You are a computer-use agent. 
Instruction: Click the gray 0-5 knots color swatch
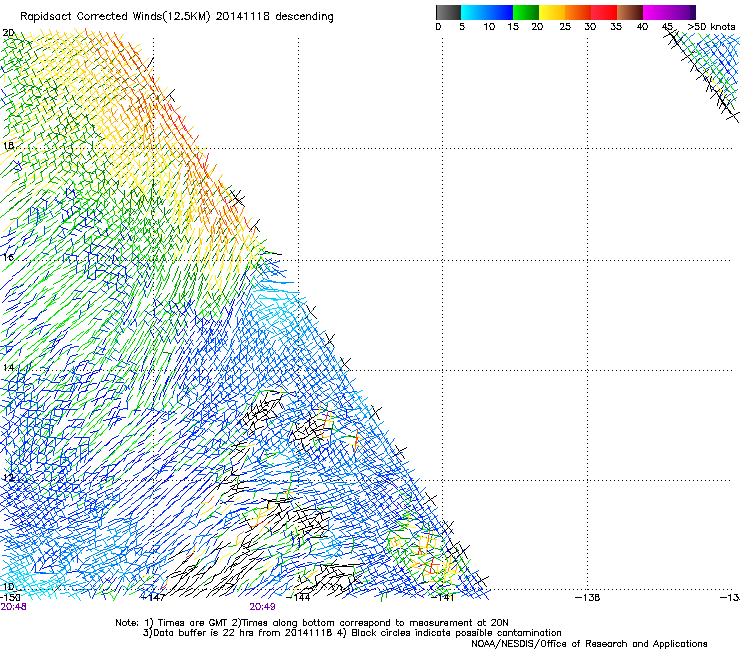coord(448,12)
